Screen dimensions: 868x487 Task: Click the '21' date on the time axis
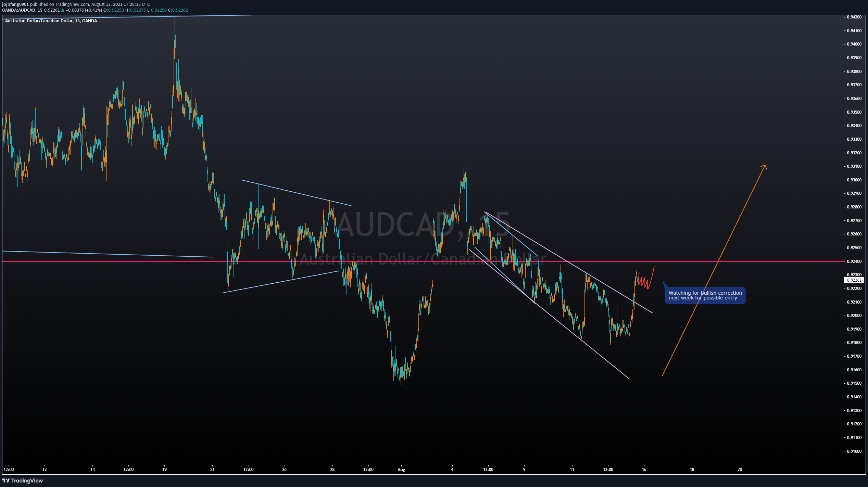[x=212, y=470]
